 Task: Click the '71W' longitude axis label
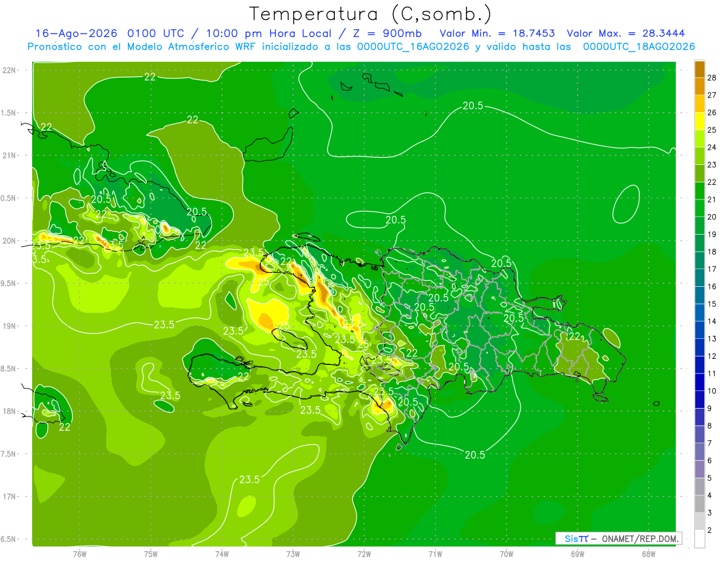click(435, 553)
